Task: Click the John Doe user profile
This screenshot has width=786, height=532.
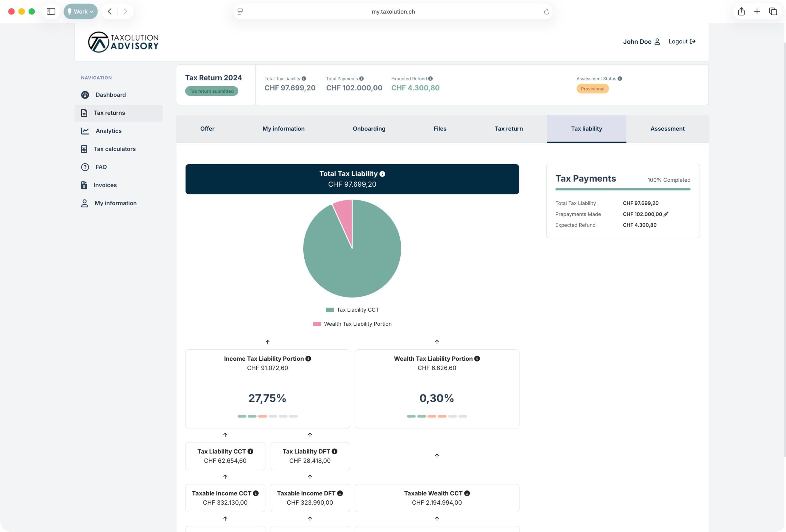Action: point(641,42)
